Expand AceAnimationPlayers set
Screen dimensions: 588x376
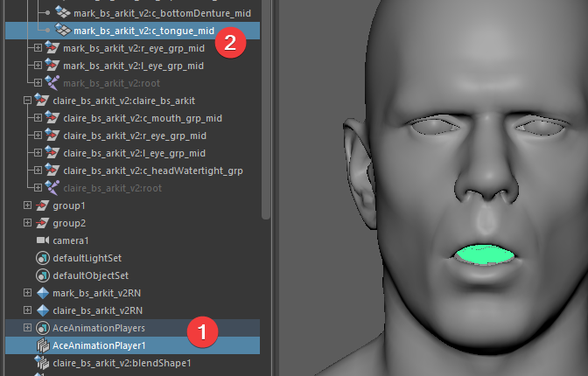[x=27, y=328]
